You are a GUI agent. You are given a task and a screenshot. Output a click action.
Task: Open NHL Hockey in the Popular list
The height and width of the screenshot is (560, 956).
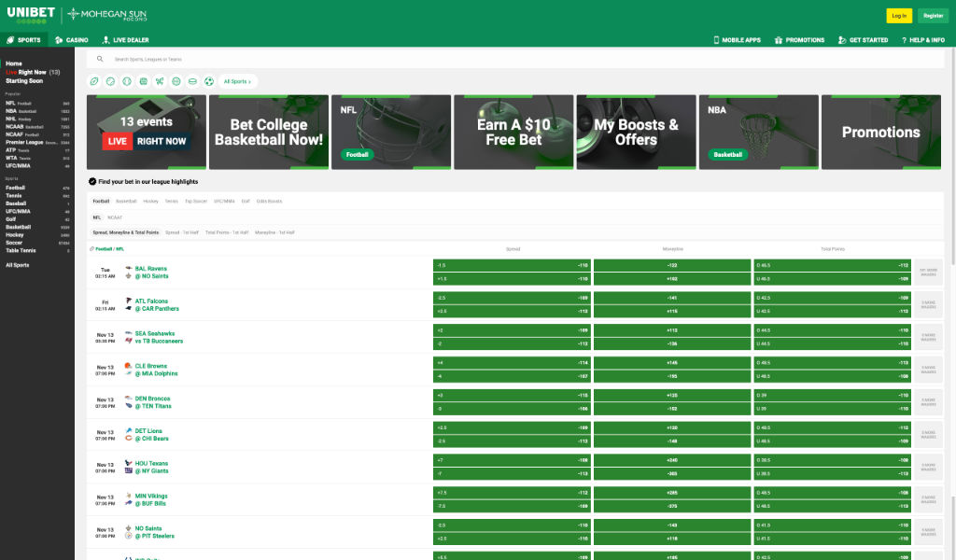37,119
